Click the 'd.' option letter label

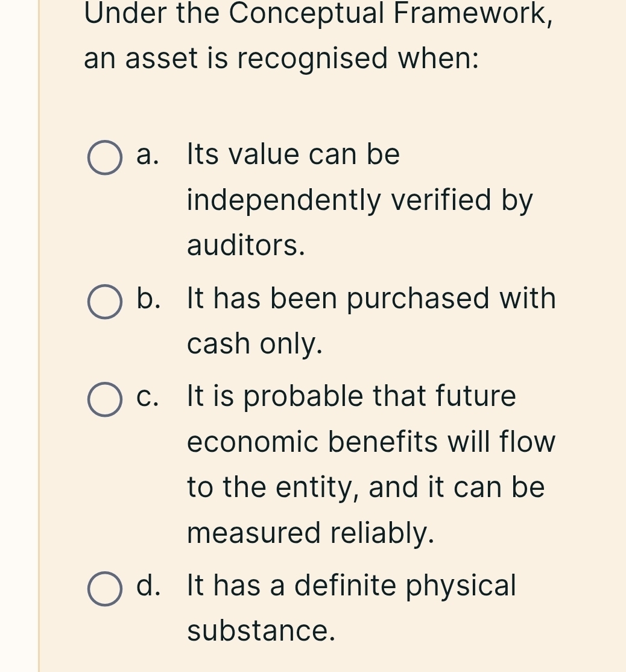click(148, 585)
